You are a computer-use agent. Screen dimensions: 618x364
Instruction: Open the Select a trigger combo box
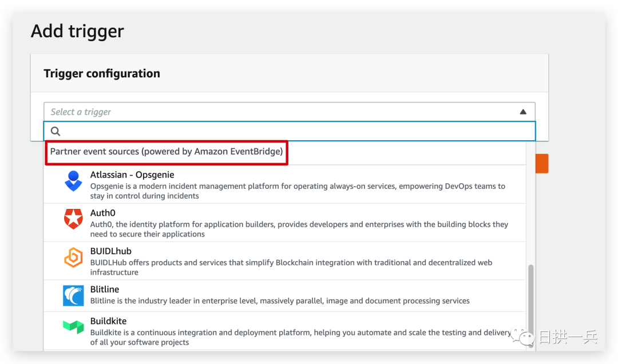280,112
